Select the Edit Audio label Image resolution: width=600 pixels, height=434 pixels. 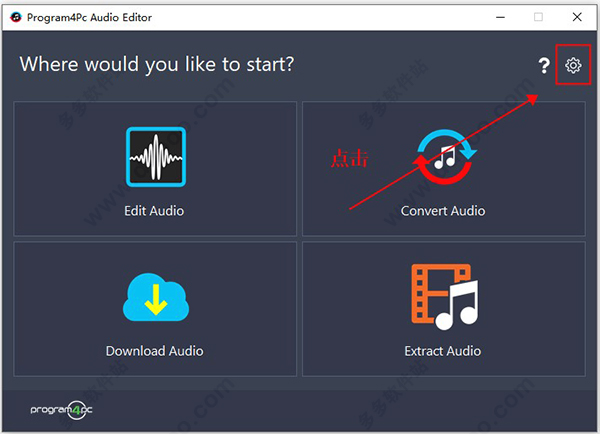[154, 211]
